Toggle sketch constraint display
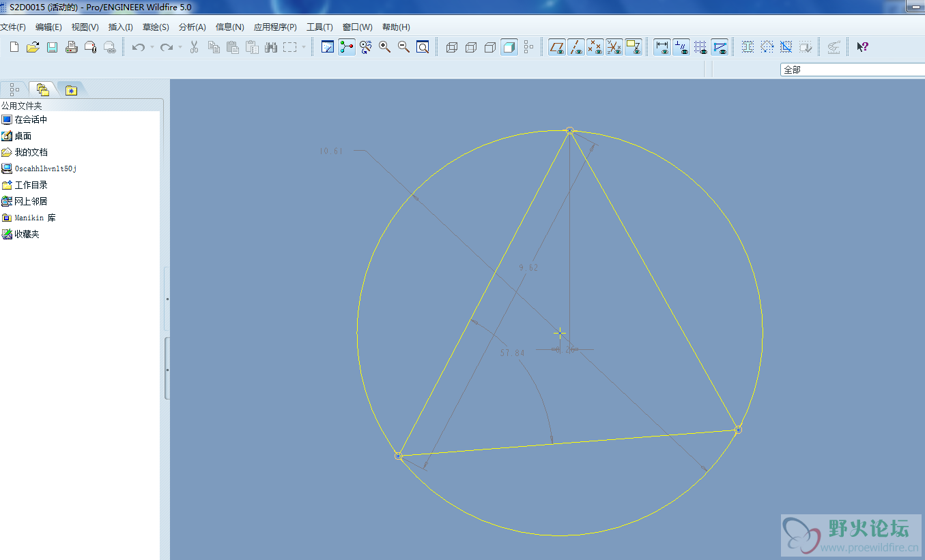 (681, 47)
